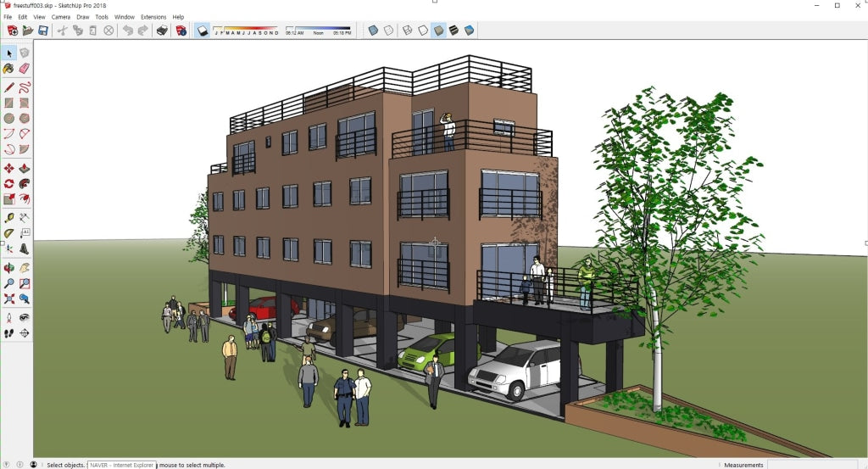Click the Measurements input box

(814, 465)
